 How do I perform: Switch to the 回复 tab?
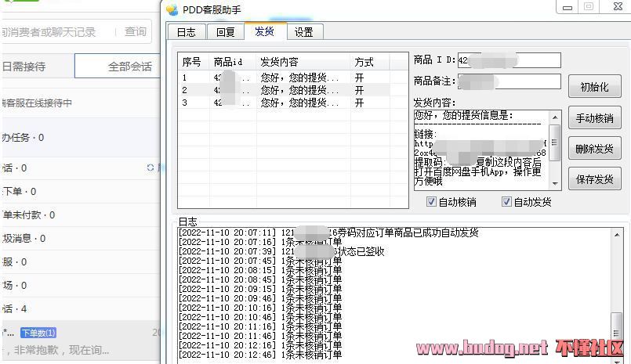pos(225,32)
